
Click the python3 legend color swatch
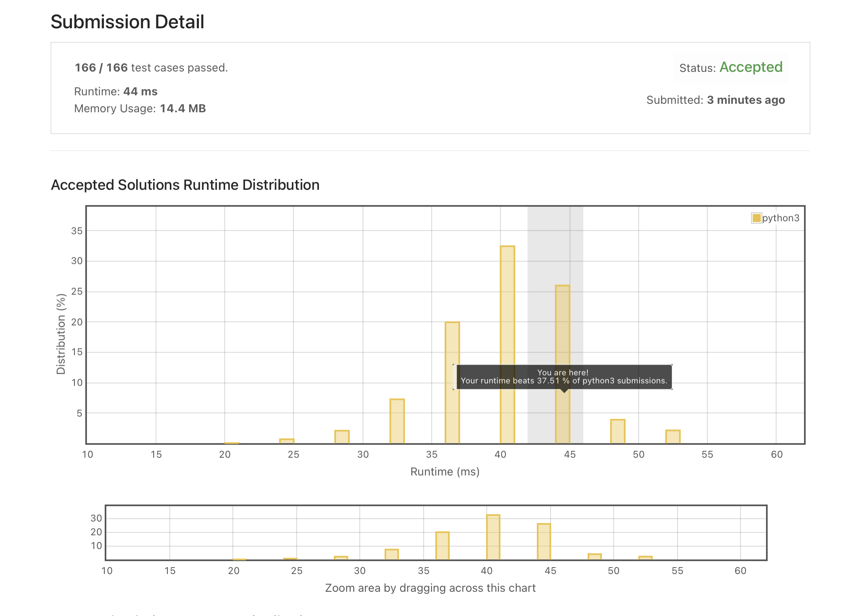756,218
